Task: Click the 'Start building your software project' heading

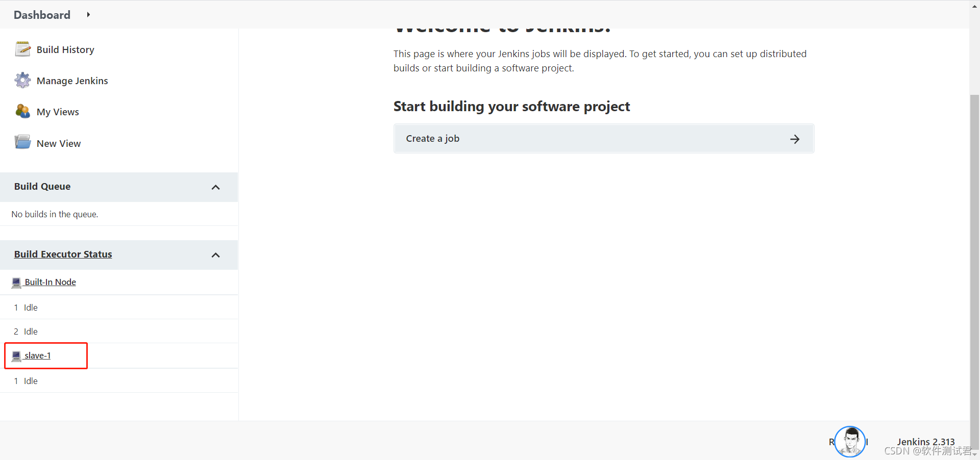Action: tap(511, 106)
